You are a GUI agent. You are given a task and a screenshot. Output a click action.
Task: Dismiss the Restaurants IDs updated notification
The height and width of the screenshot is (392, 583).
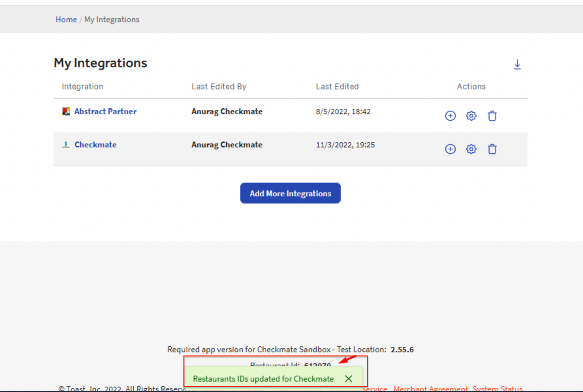pos(349,379)
